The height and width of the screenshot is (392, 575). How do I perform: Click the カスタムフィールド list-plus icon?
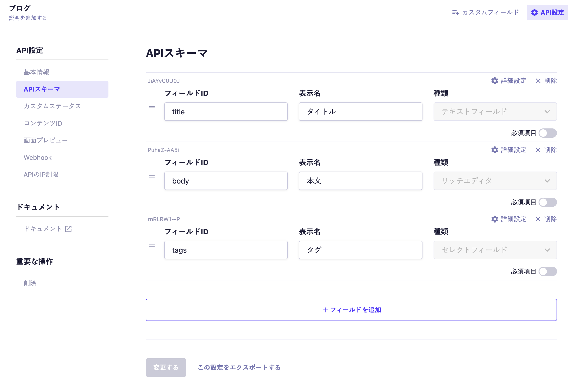pos(455,12)
